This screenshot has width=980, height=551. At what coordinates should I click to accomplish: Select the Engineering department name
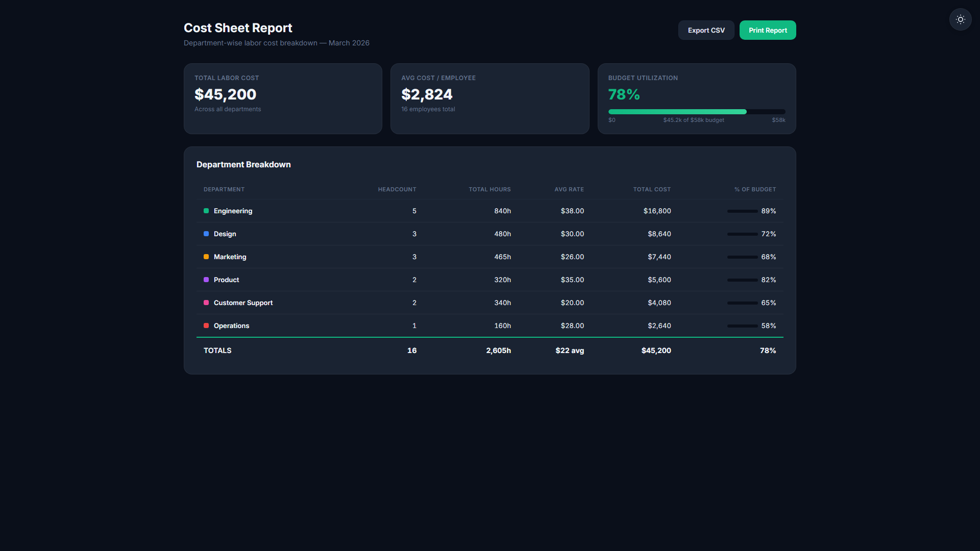(x=233, y=211)
